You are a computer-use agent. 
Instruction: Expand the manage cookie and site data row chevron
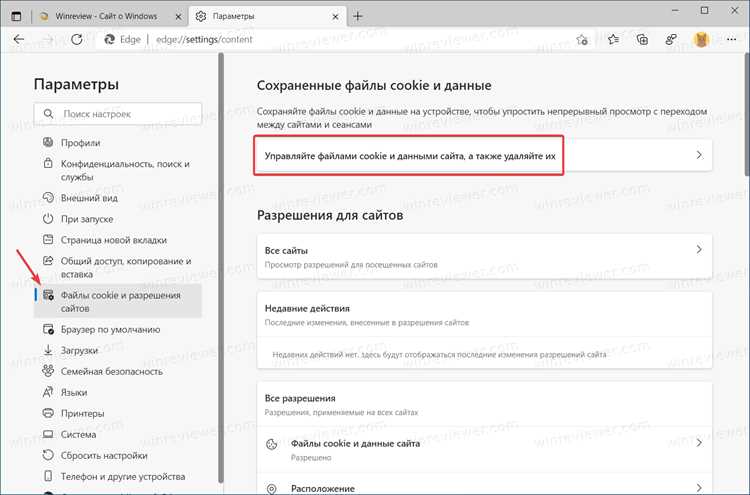[699, 155]
